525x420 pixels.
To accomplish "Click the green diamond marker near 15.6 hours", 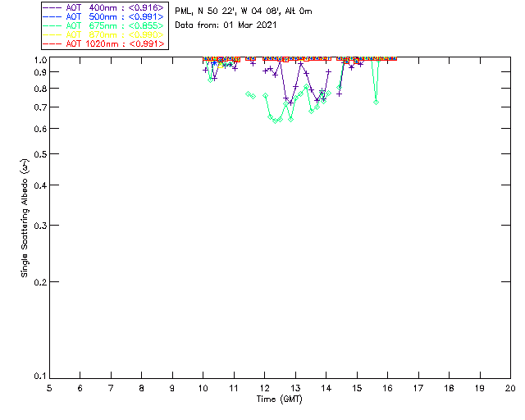I will coord(376,103).
